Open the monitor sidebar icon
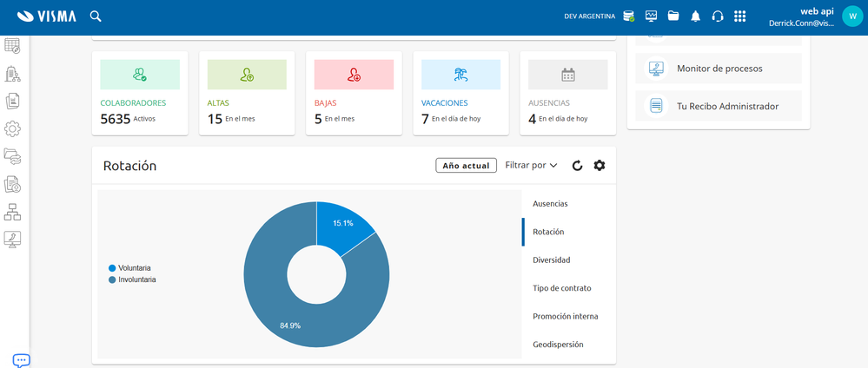This screenshot has width=868, height=368. click(x=12, y=240)
